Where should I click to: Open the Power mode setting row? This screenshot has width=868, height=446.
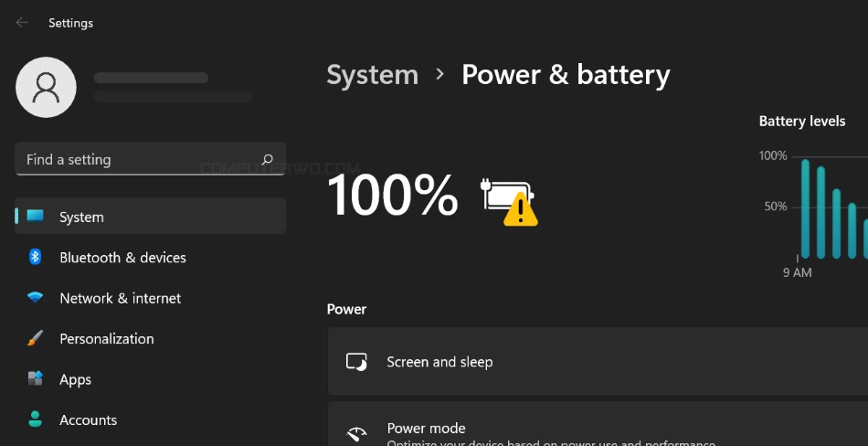click(x=598, y=424)
